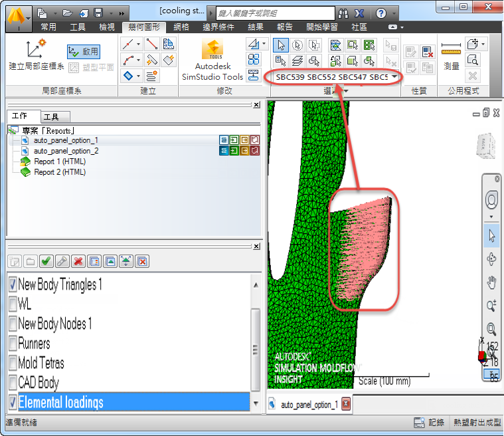Click the red line creation tool

(x=151, y=44)
